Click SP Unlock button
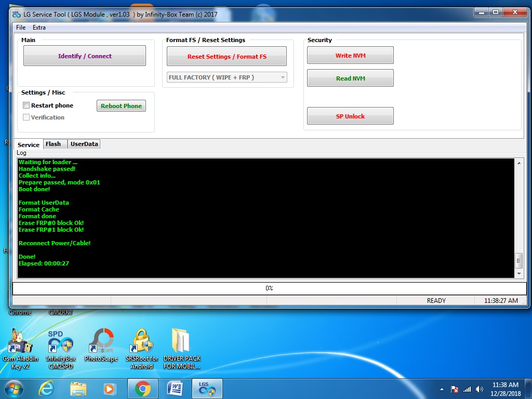The image size is (532, 399). pos(351,116)
